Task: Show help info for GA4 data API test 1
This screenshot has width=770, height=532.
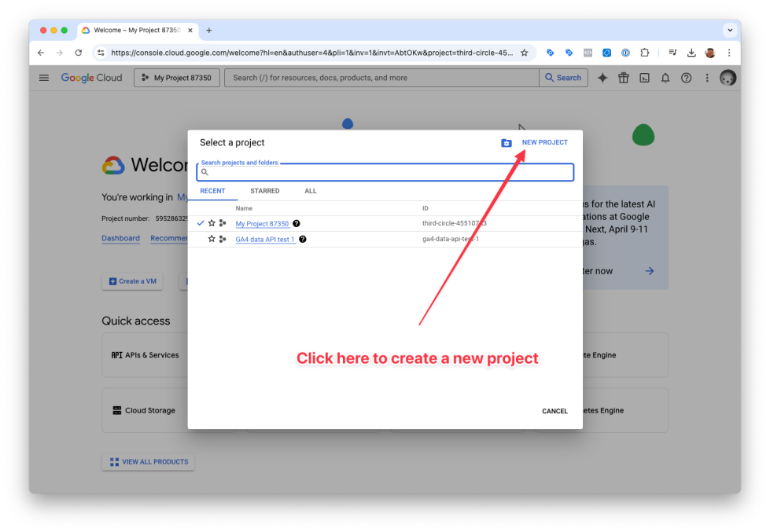Action: click(x=303, y=239)
